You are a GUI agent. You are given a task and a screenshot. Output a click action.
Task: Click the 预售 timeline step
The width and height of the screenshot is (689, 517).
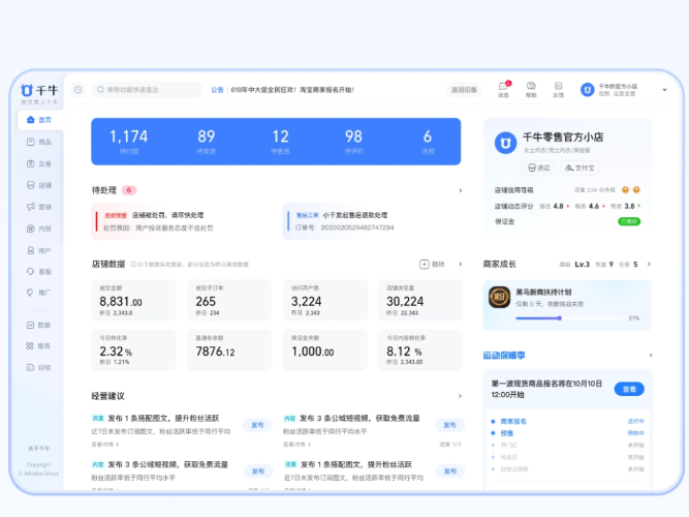[x=507, y=433]
